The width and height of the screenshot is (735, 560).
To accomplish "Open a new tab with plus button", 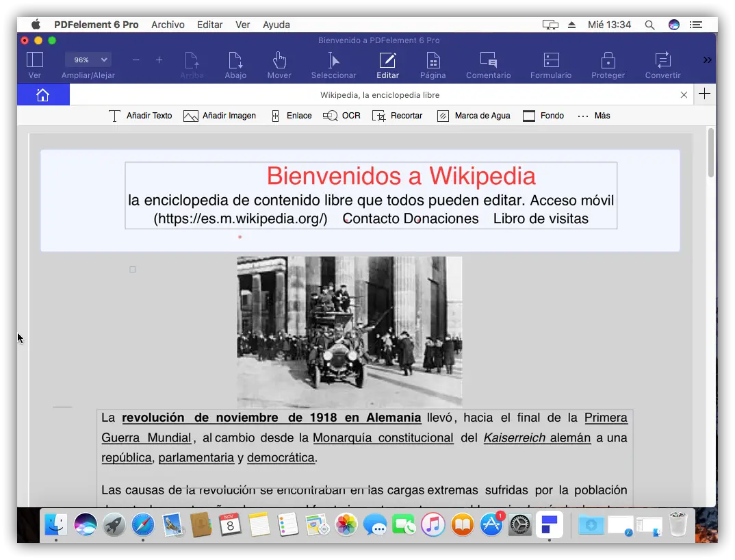I will [x=704, y=94].
